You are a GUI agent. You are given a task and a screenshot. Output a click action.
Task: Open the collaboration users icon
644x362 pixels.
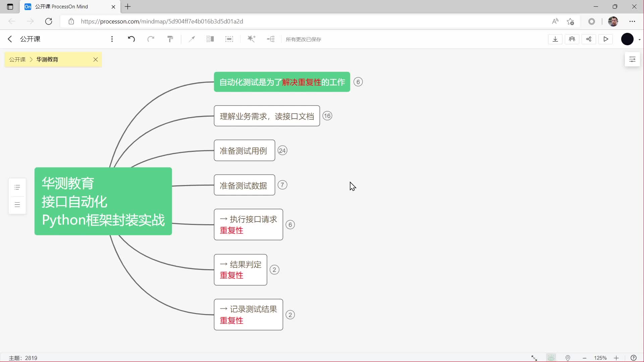572,39
